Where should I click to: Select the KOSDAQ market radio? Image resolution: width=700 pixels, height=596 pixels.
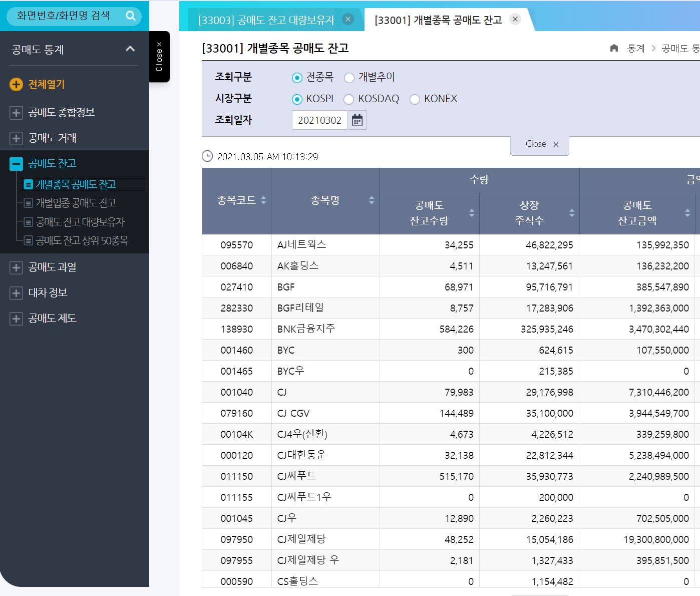click(x=349, y=99)
